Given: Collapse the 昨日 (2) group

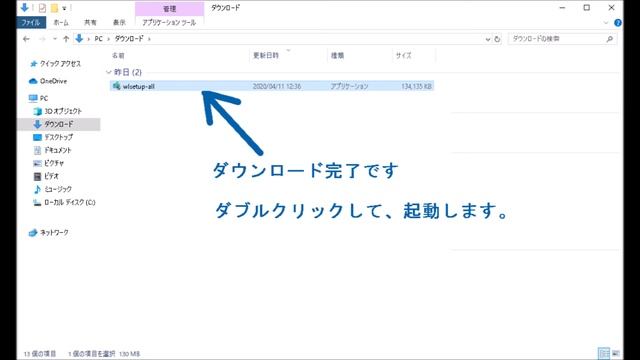Looking at the screenshot, I should click(109, 72).
